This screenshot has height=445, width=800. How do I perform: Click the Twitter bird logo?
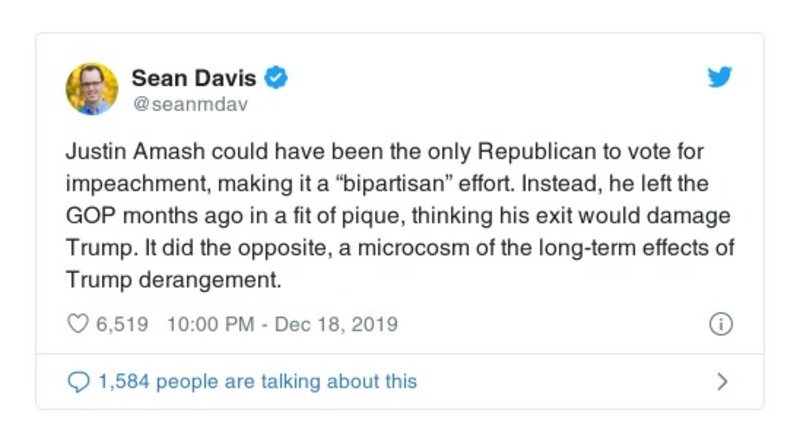(720, 78)
